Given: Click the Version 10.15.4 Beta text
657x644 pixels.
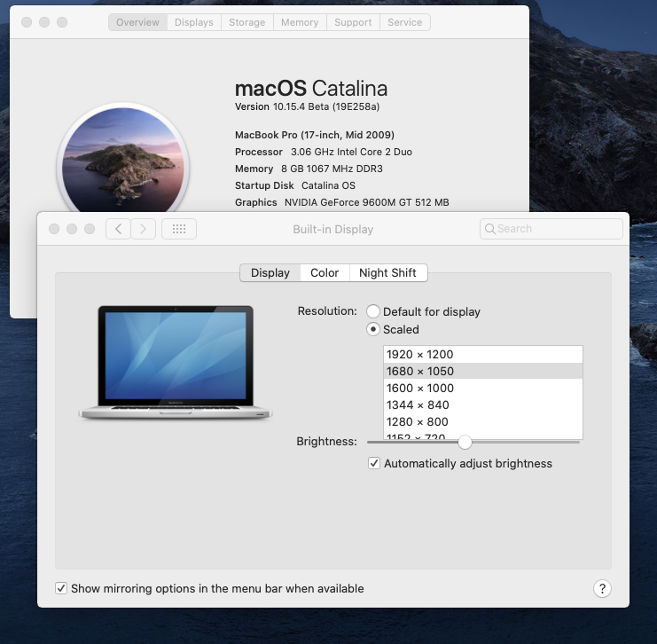Looking at the screenshot, I should (307, 106).
